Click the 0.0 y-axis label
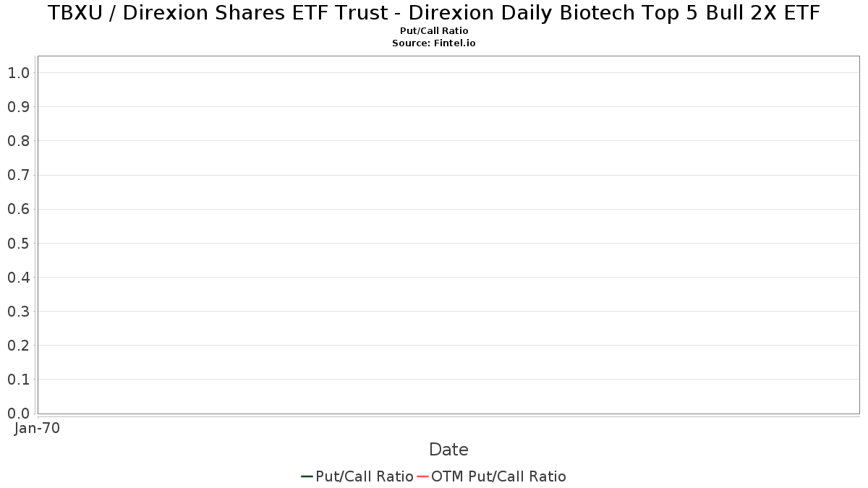Screen dimensions: 868x488 pos(18,414)
